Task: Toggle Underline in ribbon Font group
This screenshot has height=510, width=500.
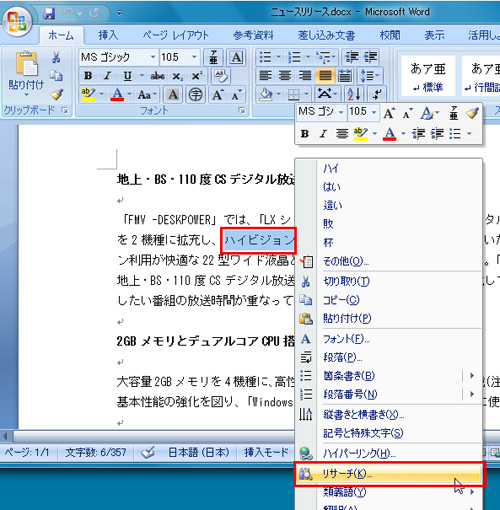Action: point(127,76)
